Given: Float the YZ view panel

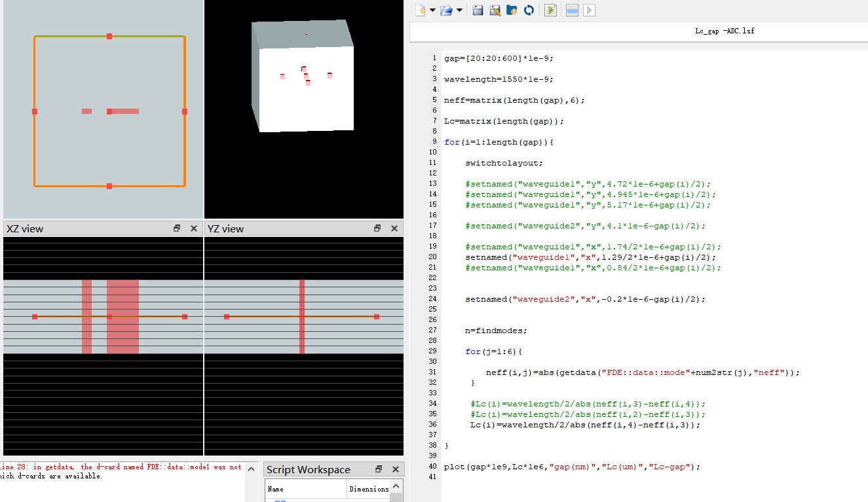Looking at the screenshot, I should [377, 228].
